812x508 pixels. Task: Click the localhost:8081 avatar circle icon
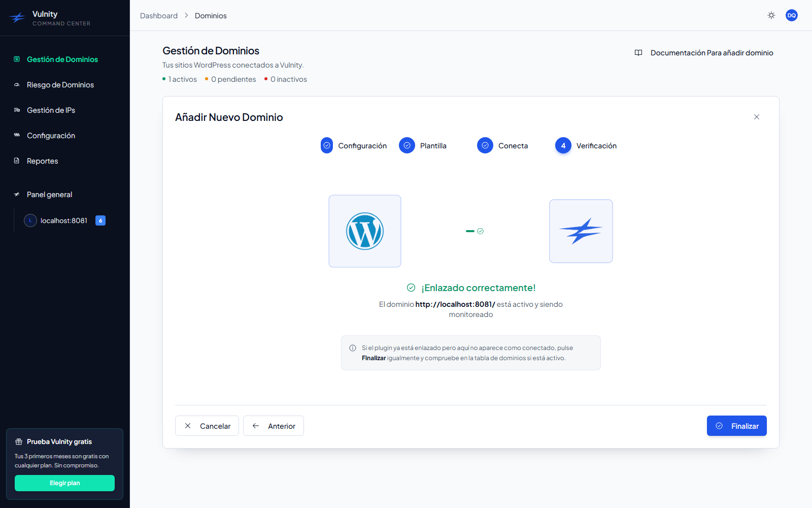30,220
